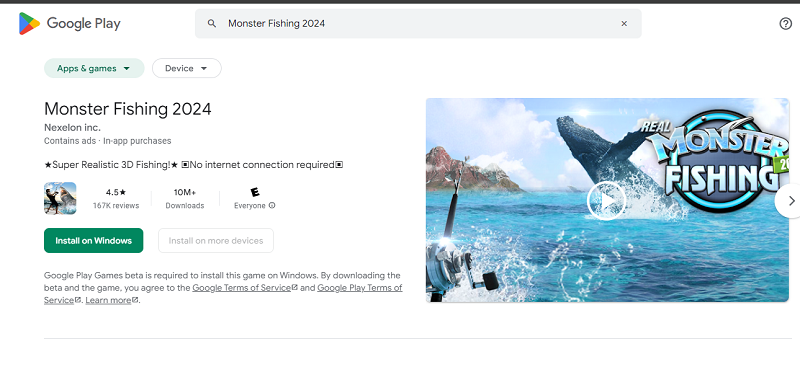Open developer Nexelon inc. page
Viewport: 800px width, 375px height.
72,128
